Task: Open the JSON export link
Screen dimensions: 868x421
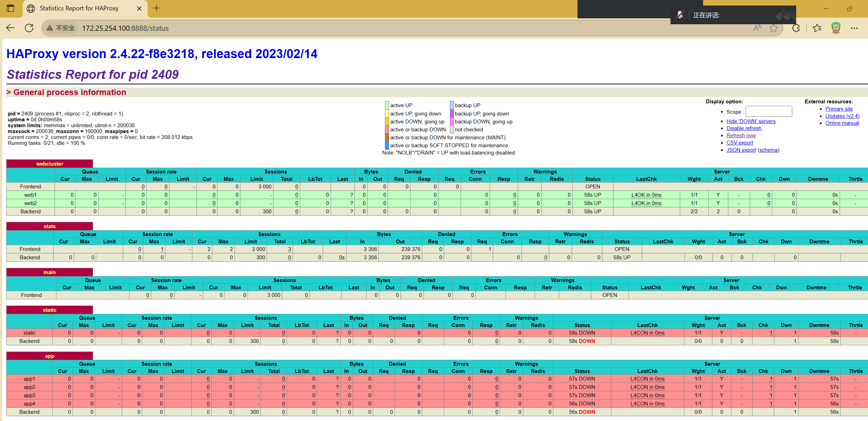Action: 741,150
